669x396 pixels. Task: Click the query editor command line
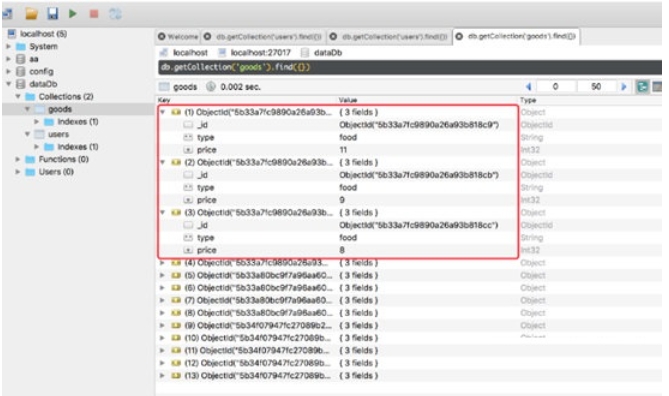click(410, 67)
